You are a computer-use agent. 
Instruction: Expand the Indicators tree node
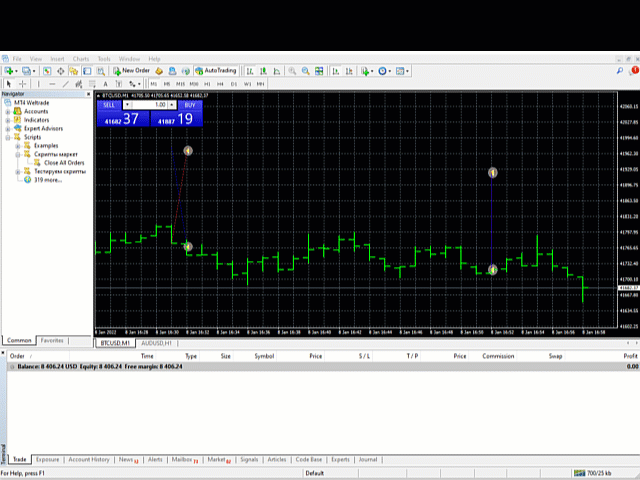click(8, 120)
